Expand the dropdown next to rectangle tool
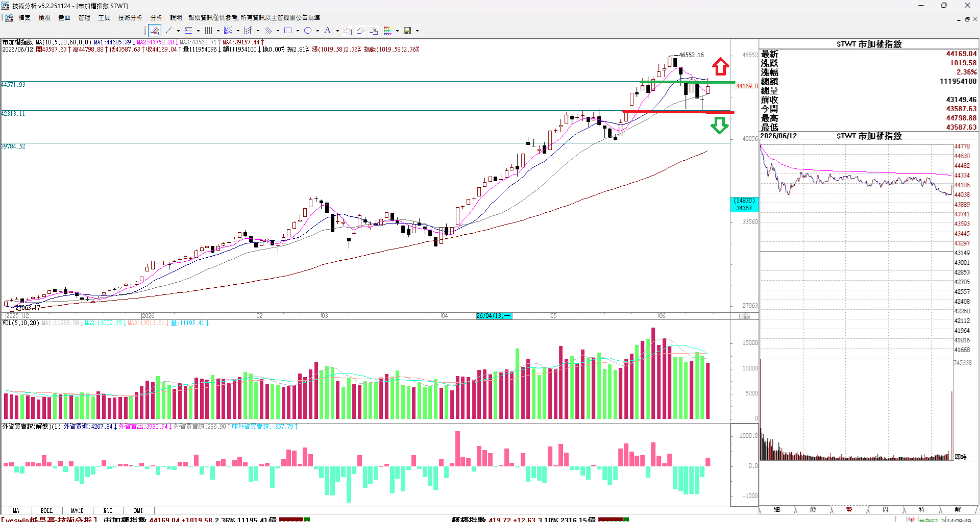Viewport: 980px width, 522px height. click(298, 31)
